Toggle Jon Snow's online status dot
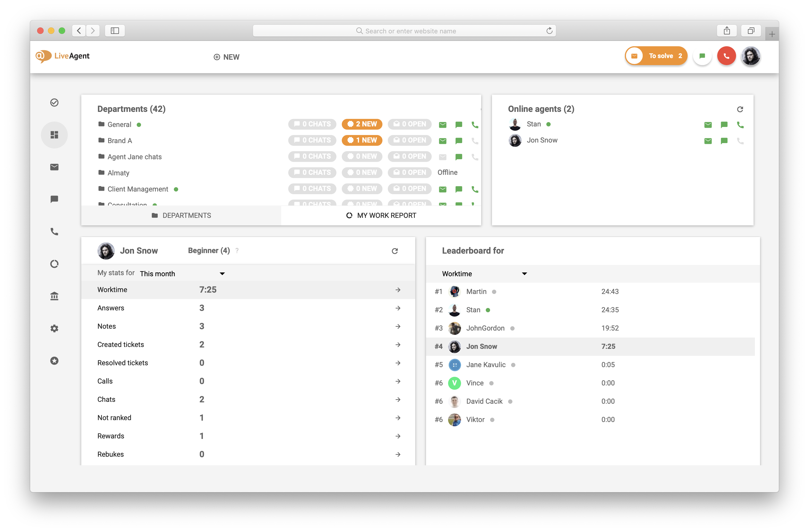This screenshot has height=532, width=809. (564, 140)
